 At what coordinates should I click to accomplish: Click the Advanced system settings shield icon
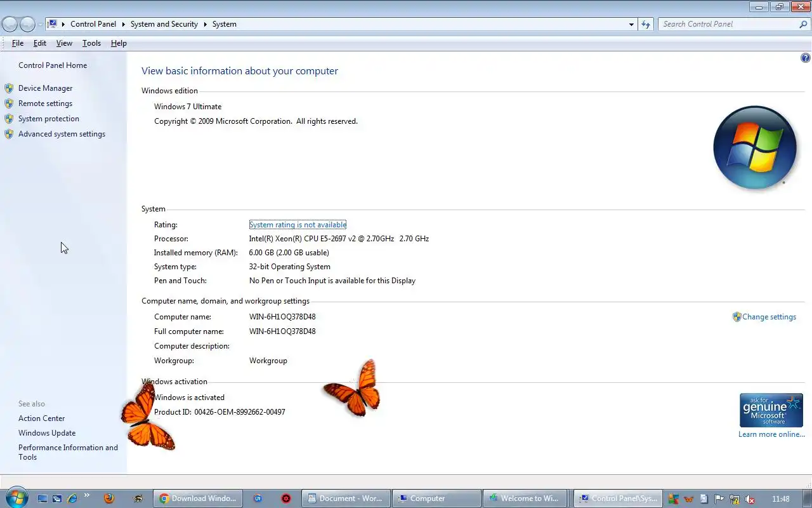point(9,134)
